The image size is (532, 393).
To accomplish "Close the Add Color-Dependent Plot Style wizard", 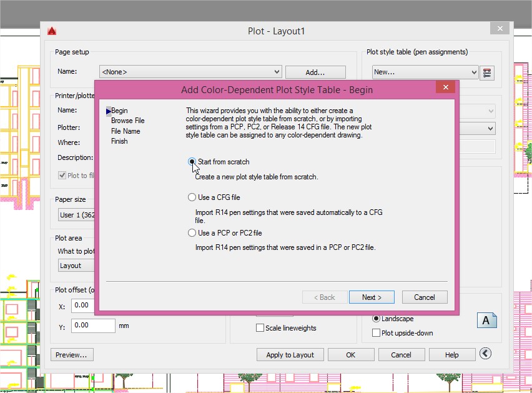I will [446, 87].
